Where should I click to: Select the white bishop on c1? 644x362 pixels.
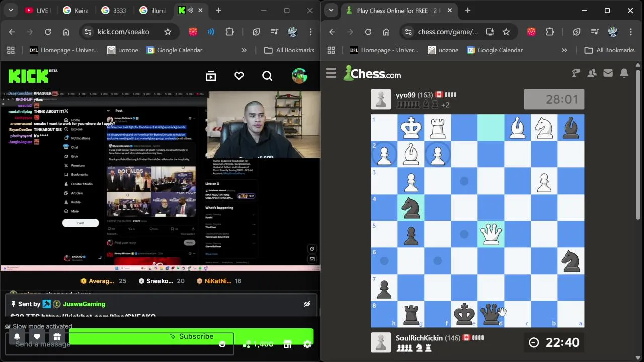pyautogui.click(x=517, y=128)
